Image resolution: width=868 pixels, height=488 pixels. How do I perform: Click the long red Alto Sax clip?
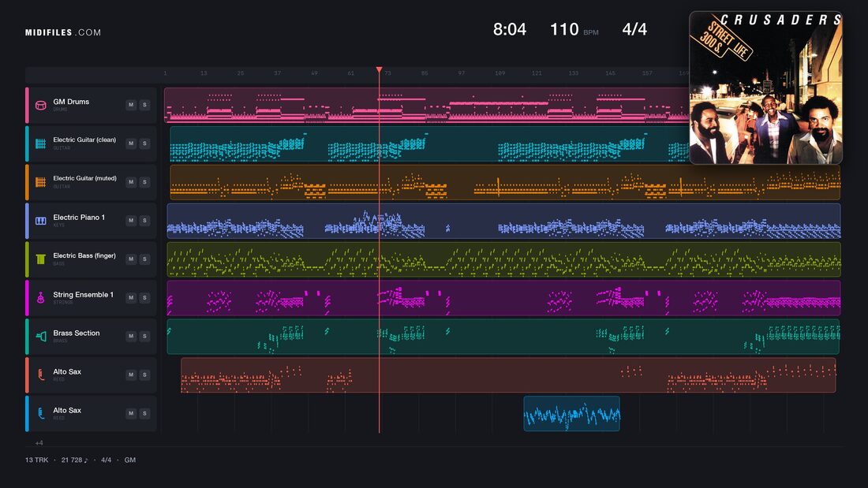(x=508, y=375)
